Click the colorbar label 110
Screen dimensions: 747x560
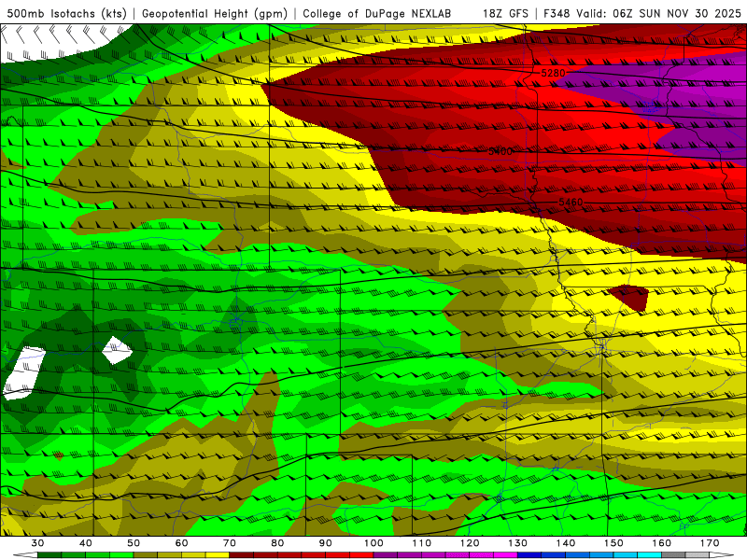422,543
